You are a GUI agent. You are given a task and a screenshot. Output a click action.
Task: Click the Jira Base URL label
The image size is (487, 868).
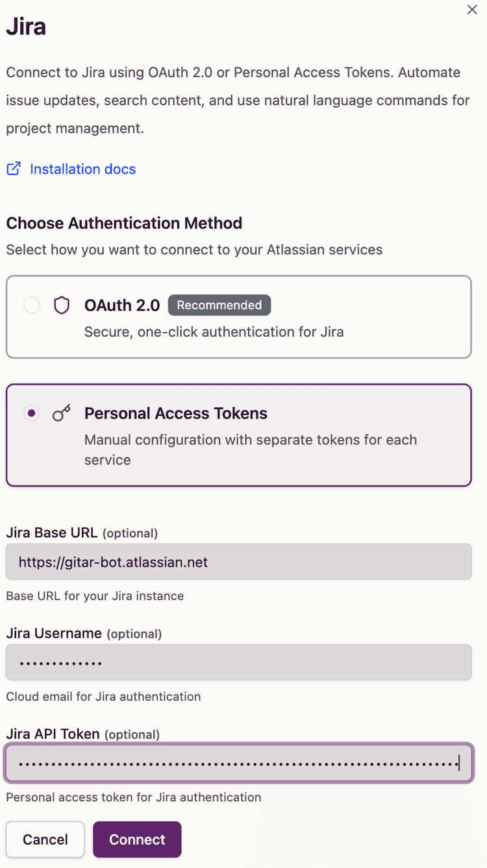pyautogui.click(x=52, y=533)
